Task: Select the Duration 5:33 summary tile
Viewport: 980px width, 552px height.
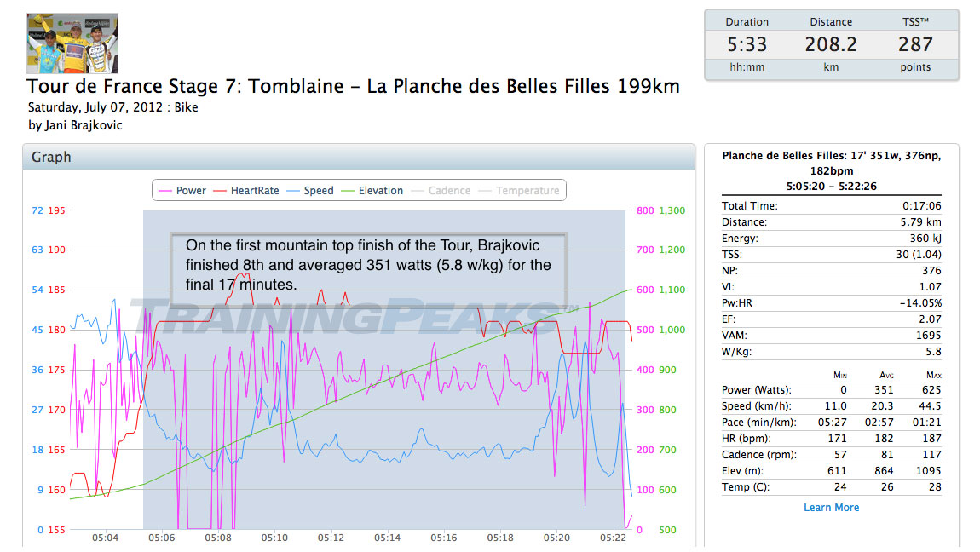Action: click(747, 44)
